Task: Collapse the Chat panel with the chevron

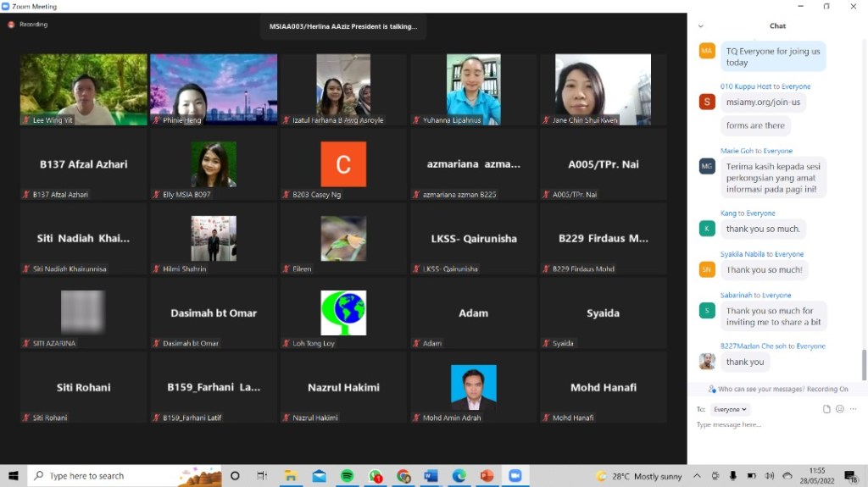Action: (x=700, y=26)
